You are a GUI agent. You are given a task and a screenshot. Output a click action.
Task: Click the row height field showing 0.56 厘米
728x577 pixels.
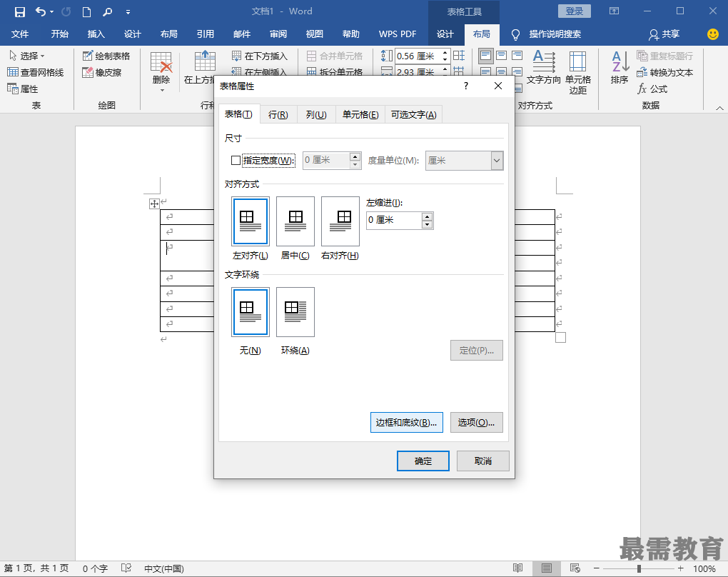(419, 56)
